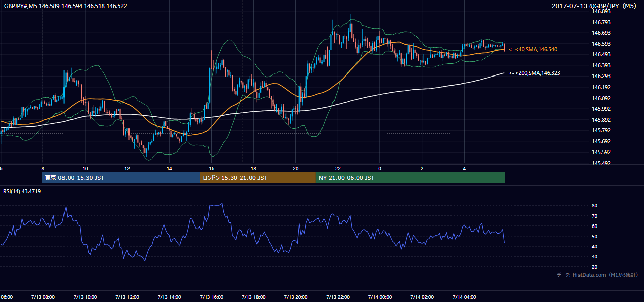This screenshot has width=644, height=302.
Task: Click the 7/13 10:00 timeline label
Action: click(85, 297)
